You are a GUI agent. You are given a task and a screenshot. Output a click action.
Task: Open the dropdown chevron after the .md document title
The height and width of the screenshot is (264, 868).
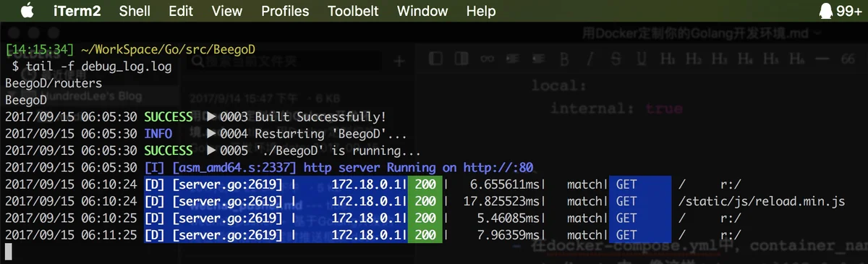(817, 33)
